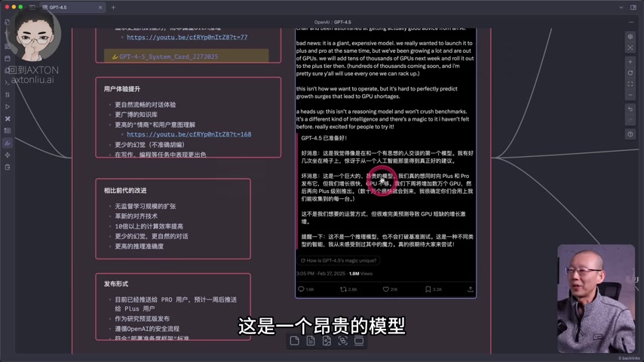644x362 pixels.
Task: Click list item 无监督学习规模的扩张
Action: click(x=145, y=207)
